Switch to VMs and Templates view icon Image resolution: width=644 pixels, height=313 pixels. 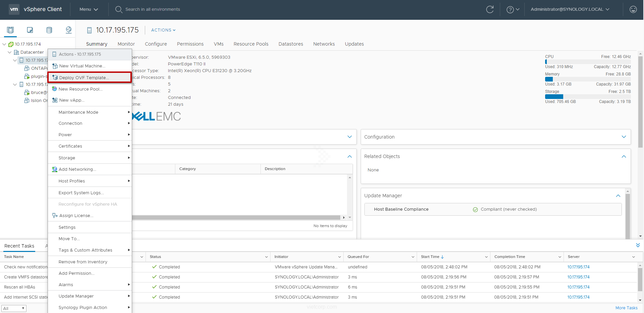(x=30, y=30)
